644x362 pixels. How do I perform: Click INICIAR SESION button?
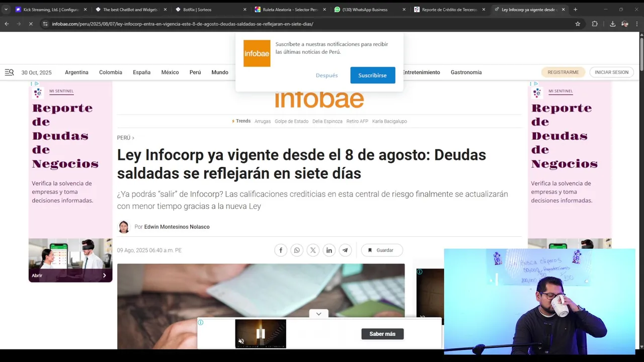[612, 72]
